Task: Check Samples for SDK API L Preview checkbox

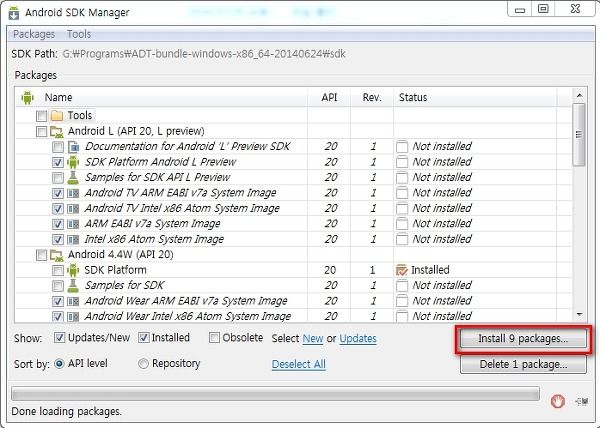Action: tap(58, 177)
